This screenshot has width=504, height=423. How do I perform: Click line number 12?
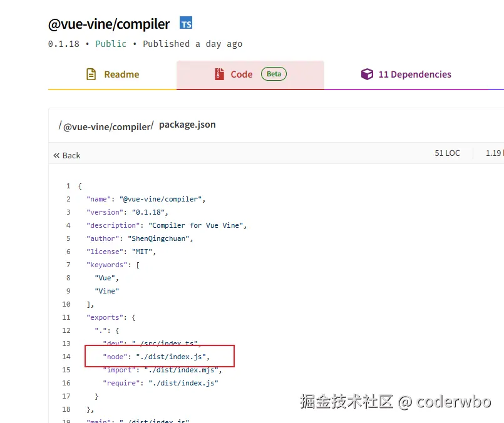tap(66, 331)
